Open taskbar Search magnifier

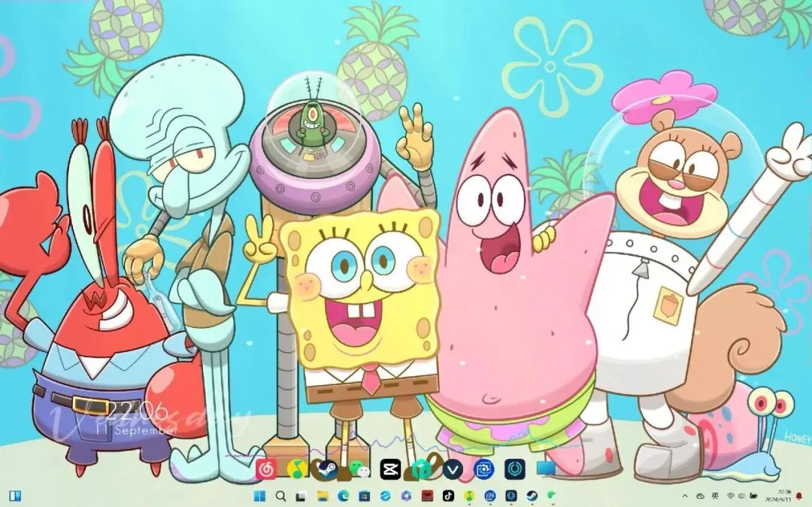click(x=280, y=496)
